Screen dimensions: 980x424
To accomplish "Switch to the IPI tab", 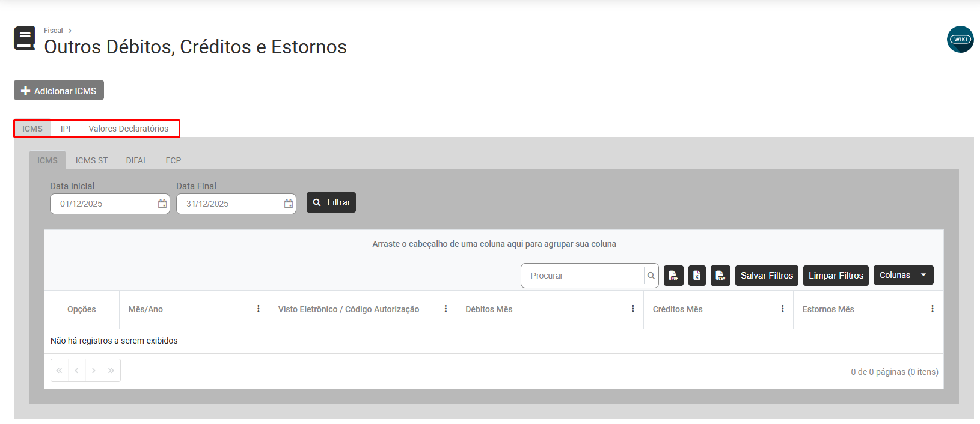I will pyautogui.click(x=66, y=129).
